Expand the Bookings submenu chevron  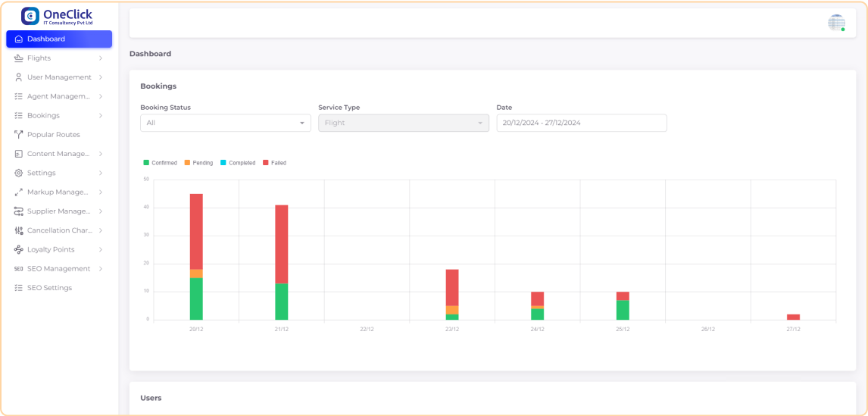[x=101, y=116]
